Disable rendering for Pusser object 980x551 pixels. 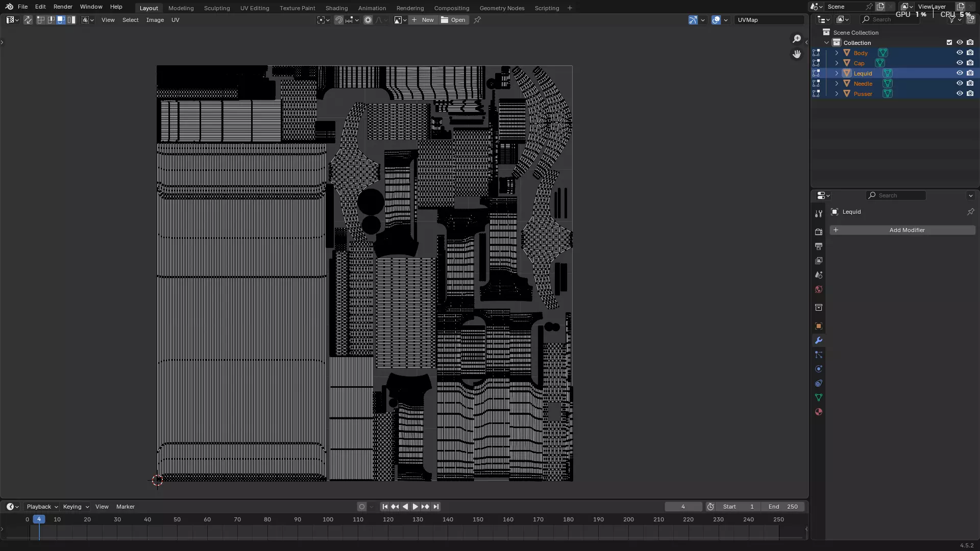[970, 93]
